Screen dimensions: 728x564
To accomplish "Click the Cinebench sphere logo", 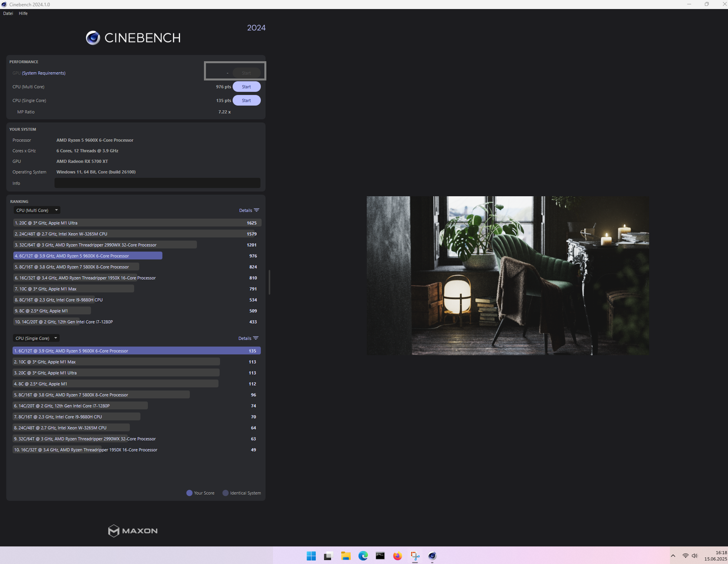I will 93,38.
